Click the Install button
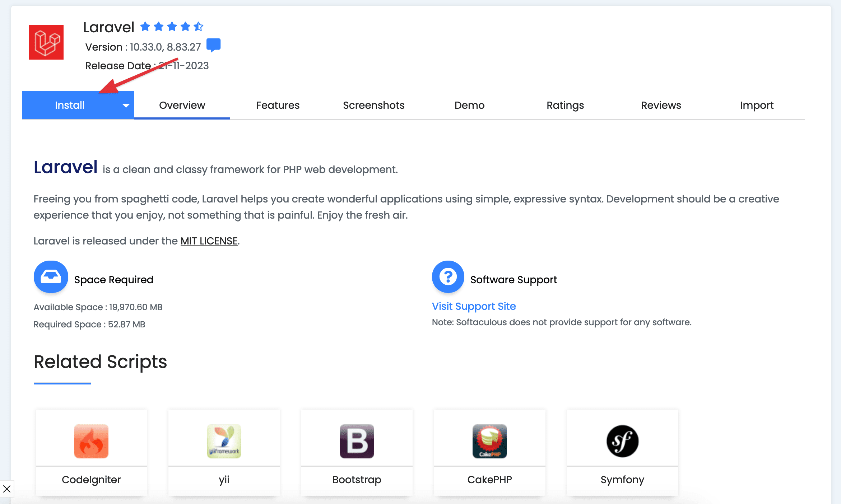 pos(70,105)
